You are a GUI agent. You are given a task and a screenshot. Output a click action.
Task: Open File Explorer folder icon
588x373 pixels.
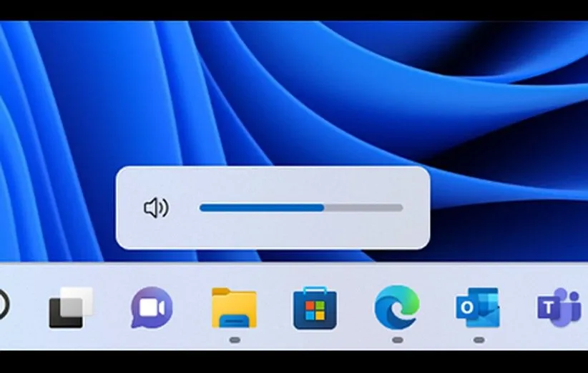pos(234,308)
